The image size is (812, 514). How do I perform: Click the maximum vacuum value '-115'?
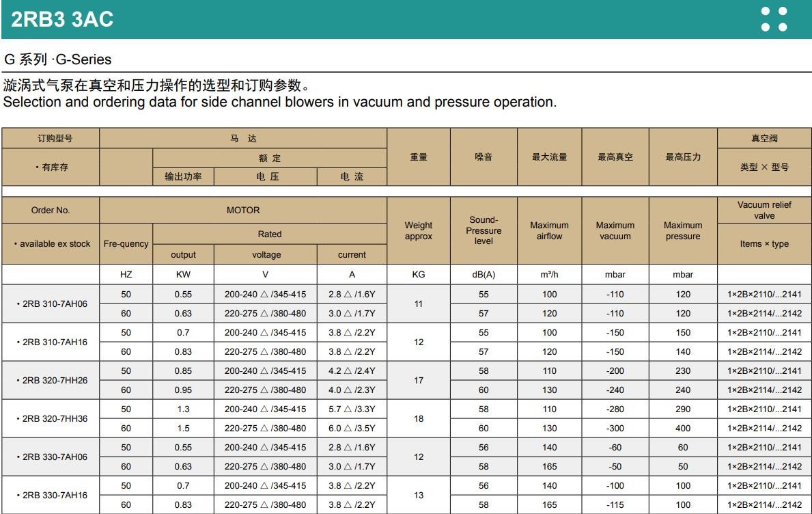tap(615, 505)
